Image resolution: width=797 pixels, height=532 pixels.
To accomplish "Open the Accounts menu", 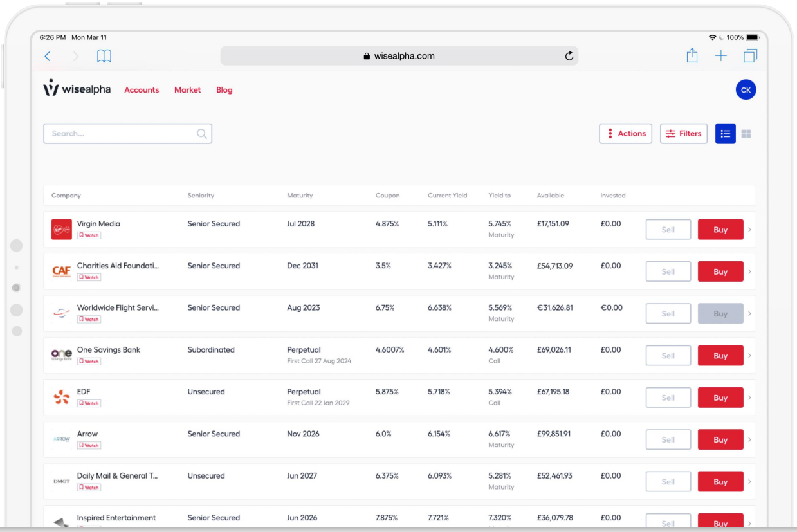I will [142, 90].
